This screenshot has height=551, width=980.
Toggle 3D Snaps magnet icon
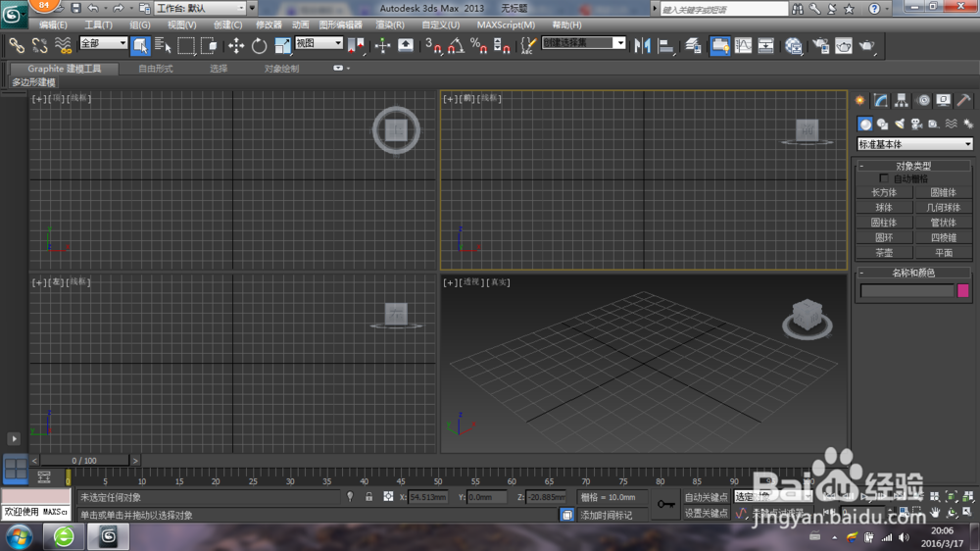(432, 46)
